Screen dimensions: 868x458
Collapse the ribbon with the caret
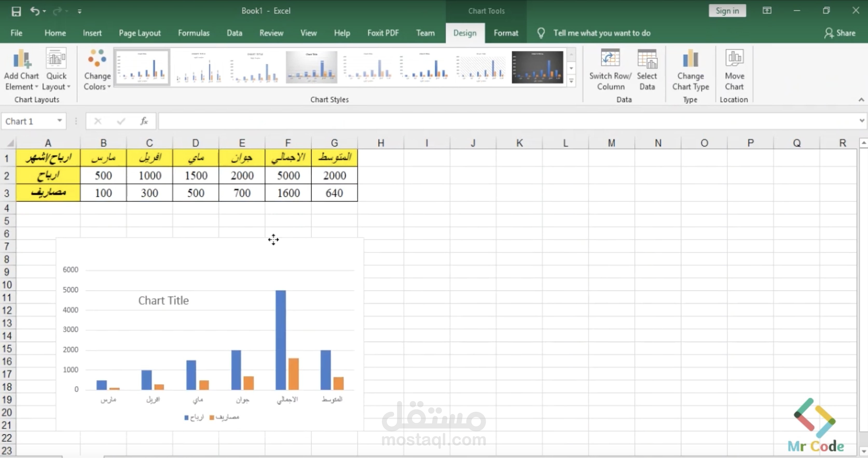[x=861, y=99]
